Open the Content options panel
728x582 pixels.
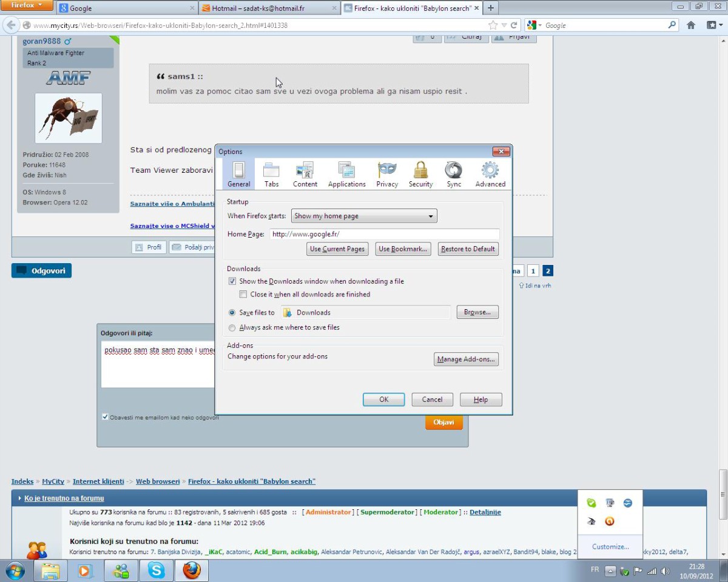(x=305, y=175)
